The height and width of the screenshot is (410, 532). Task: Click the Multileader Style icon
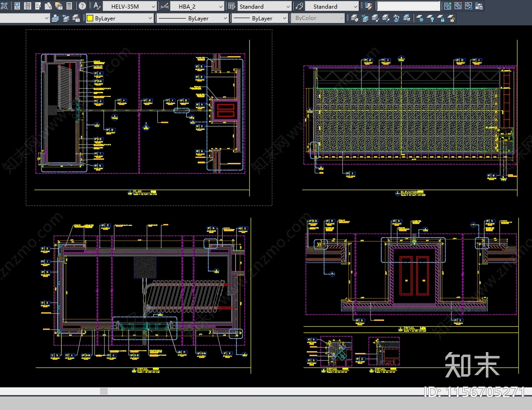pos(299,6)
